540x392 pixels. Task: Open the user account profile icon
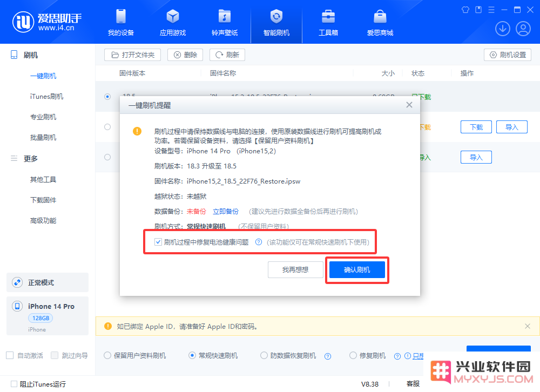click(x=523, y=29)
